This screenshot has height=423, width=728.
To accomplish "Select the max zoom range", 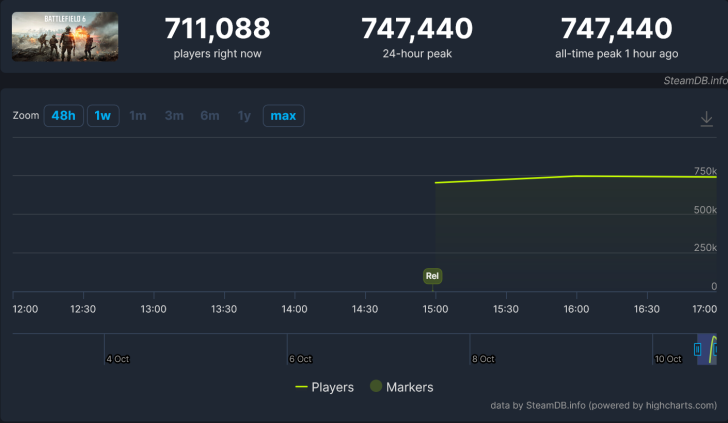I will click(283, 116).
